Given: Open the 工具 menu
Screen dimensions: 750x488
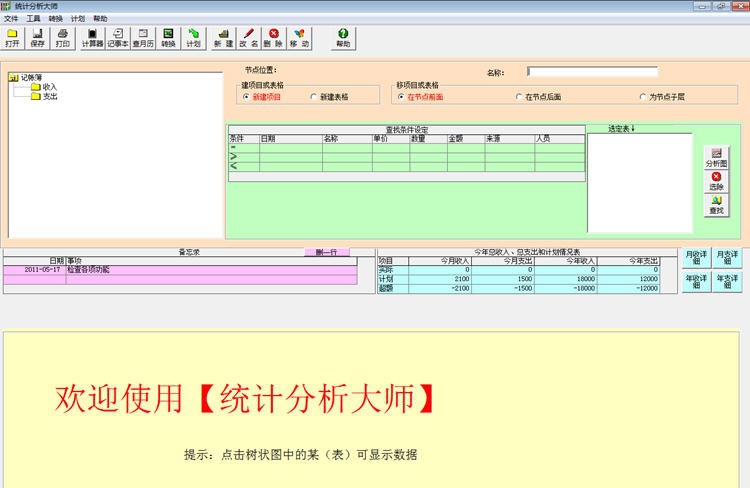Looking at the screenshot, I should pyautogui.click(x=33, y=19).
